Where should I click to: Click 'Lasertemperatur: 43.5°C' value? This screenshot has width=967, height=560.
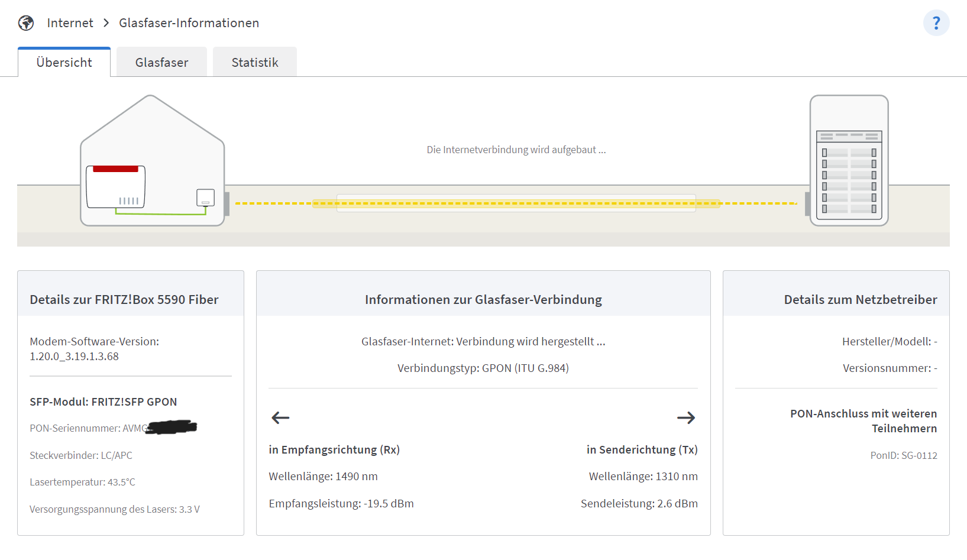point(83,483)
